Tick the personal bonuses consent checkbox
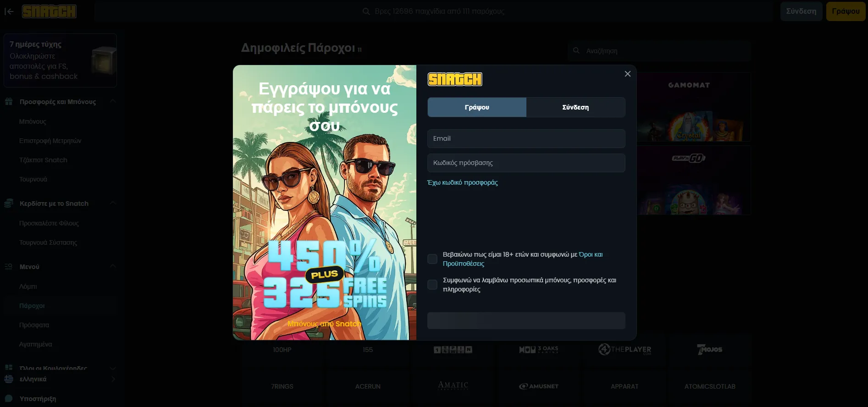Screen dimensions: 868x407 click(x=432, y=285)
